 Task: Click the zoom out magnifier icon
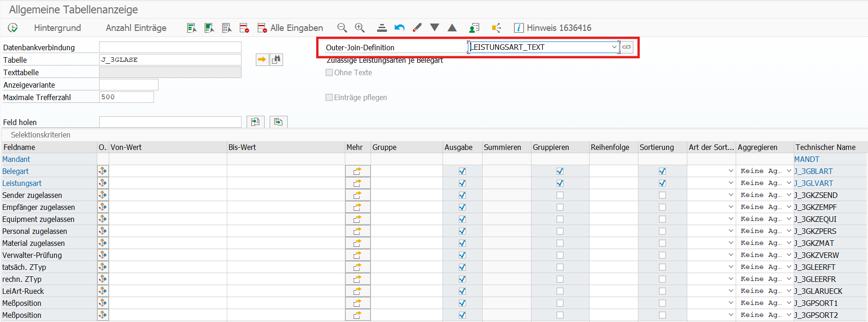(342, 28)
